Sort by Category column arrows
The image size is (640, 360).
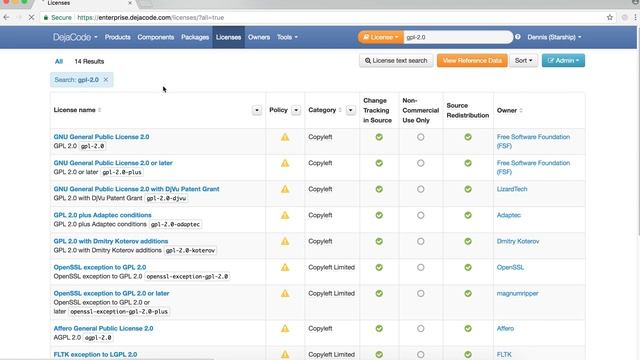340,110
